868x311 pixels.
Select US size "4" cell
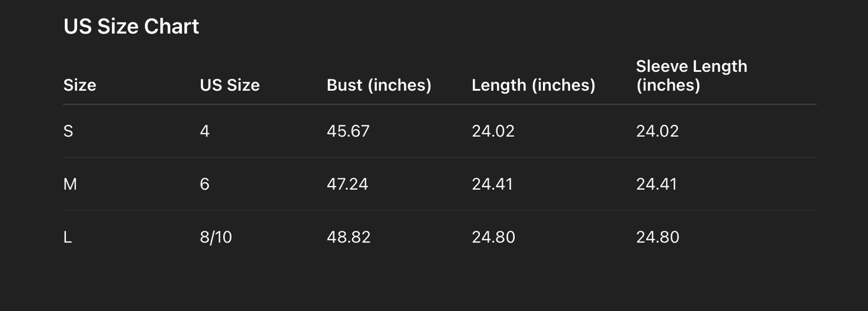(x=205, y=131)
